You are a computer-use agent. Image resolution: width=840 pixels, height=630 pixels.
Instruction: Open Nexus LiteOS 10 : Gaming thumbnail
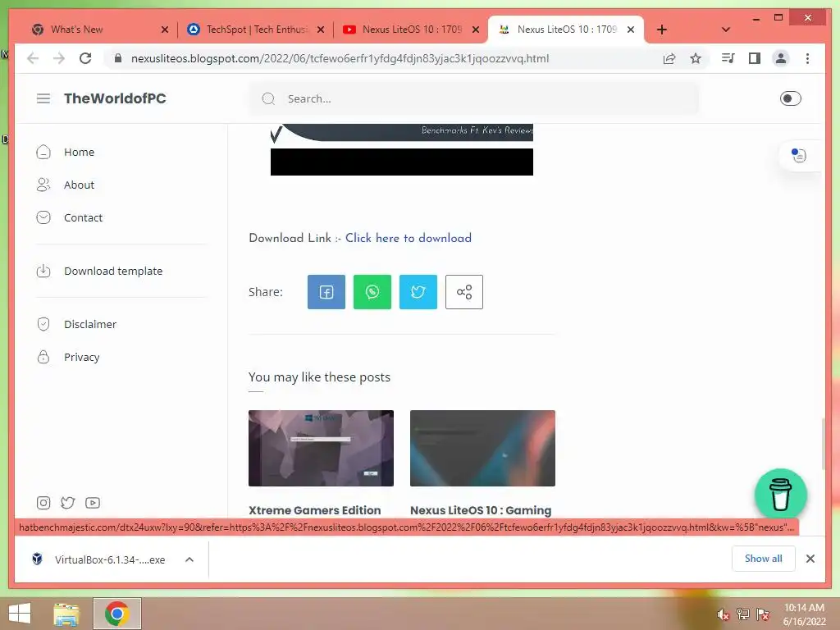tap(482, 449)
